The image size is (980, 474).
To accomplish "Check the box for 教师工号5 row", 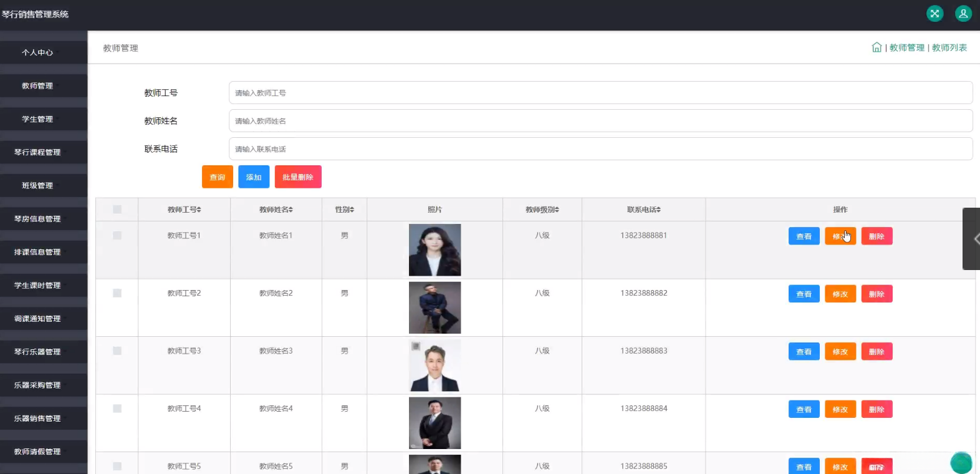I will [117, 467].
